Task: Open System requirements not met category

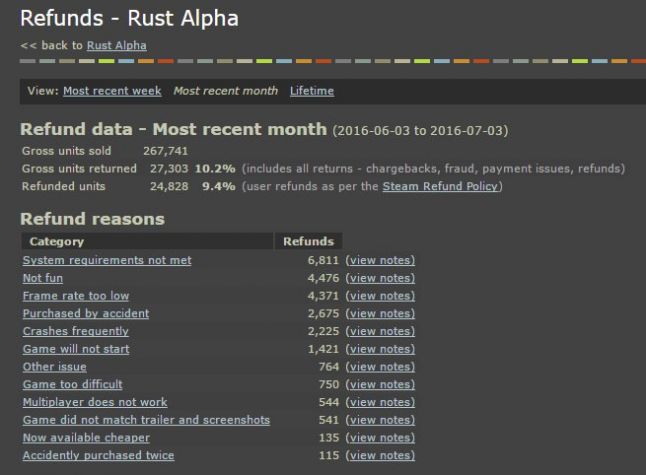Action: click(x=107, y=260)
